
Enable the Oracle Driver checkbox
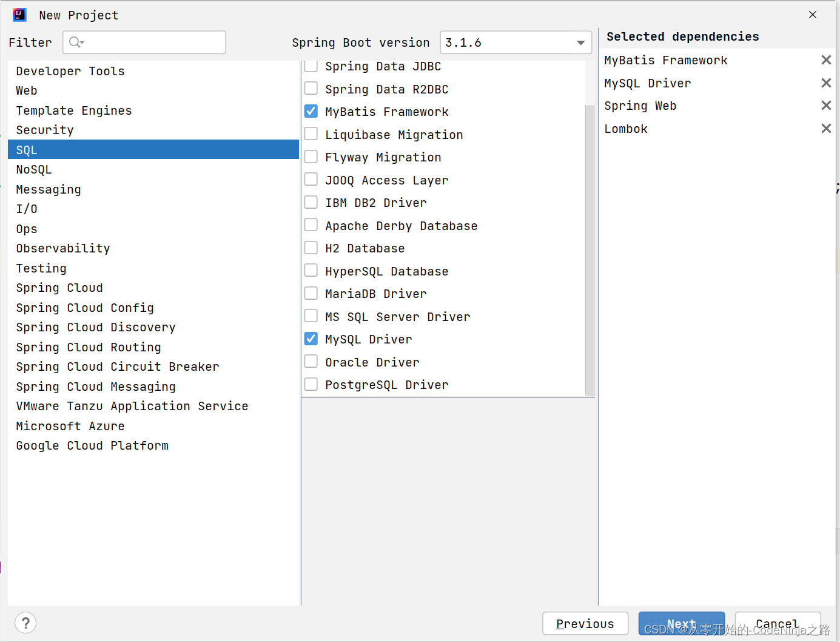click(311, 361)
